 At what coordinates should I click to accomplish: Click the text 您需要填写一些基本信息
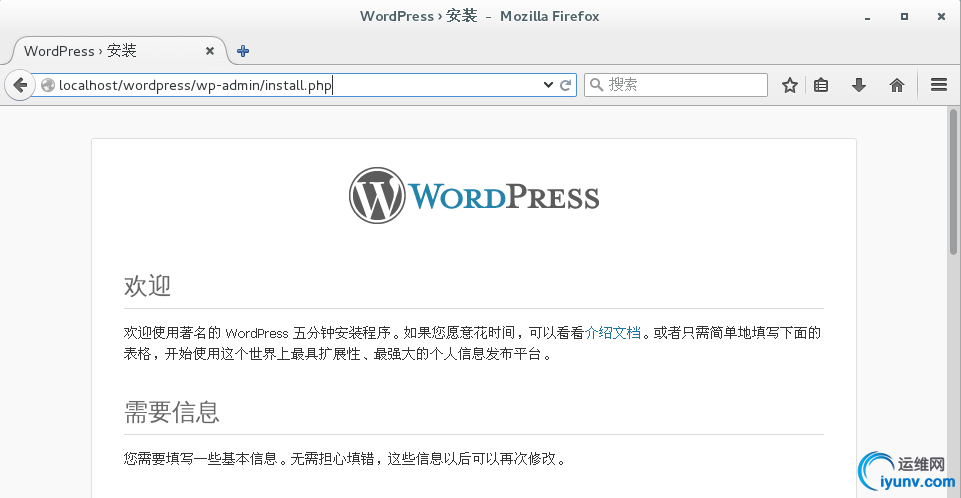pyautogui.click(x=200, y=459)
